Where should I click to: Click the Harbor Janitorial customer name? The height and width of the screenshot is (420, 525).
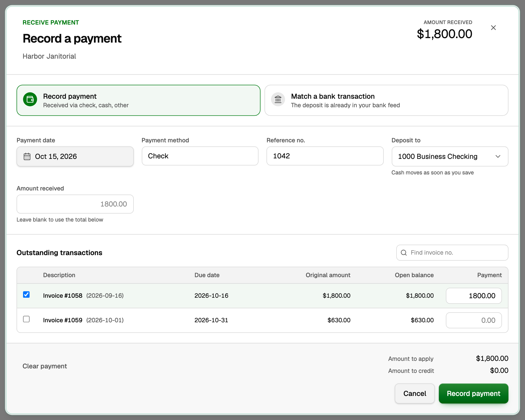49,56
